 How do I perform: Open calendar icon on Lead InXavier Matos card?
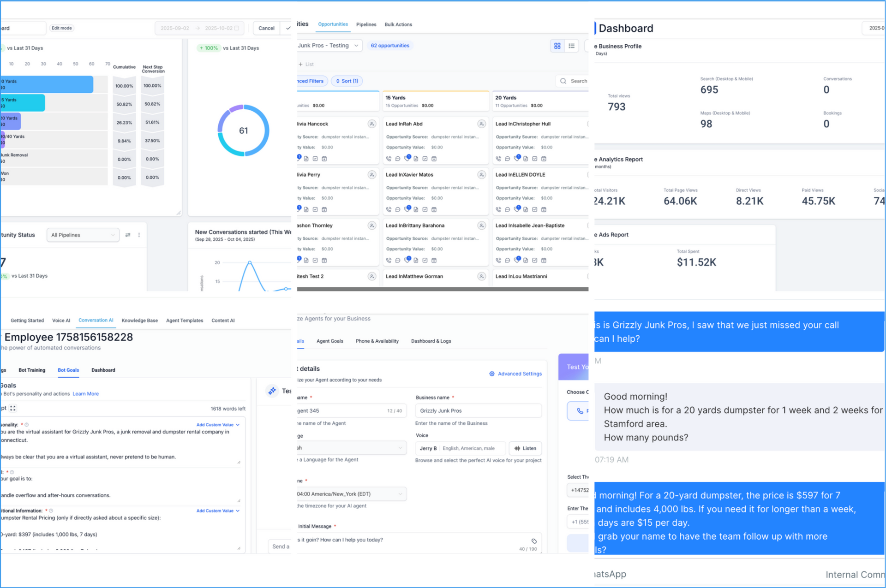coord(434,209)
